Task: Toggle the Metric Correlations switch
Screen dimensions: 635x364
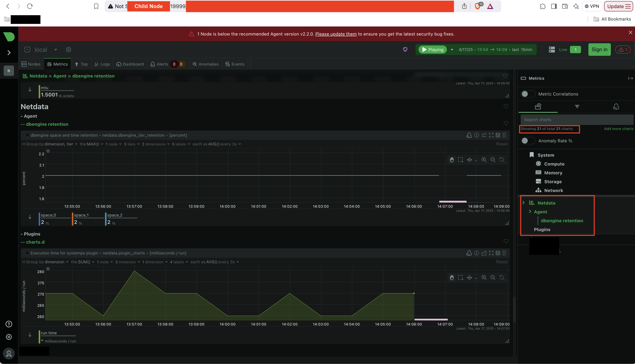Action: [x=528, y=94]
